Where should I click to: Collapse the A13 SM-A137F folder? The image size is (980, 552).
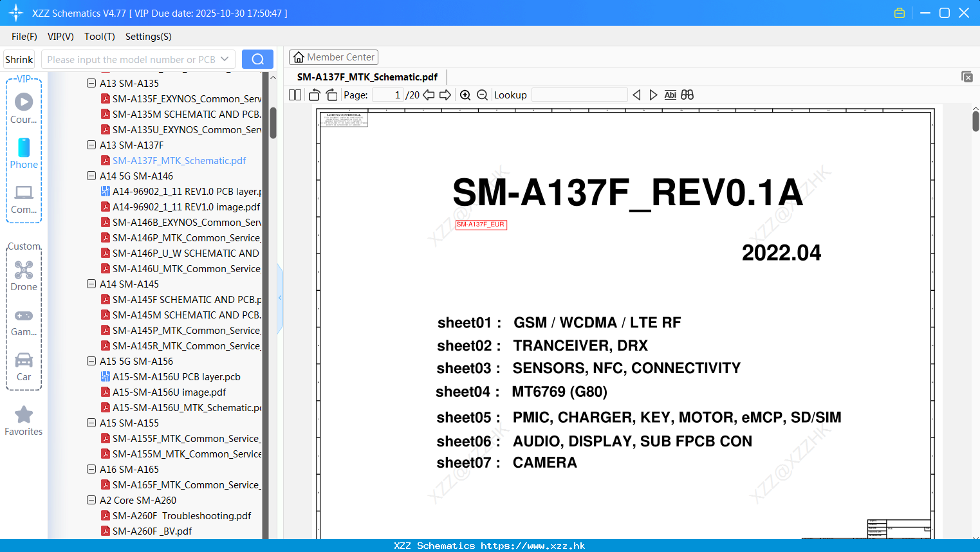(91, 145)
